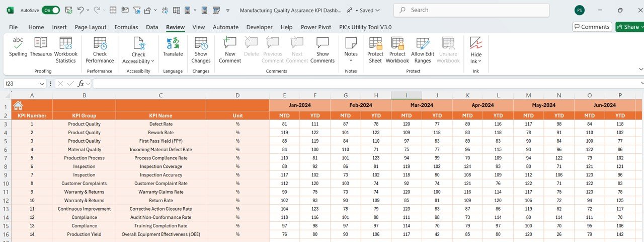Show Workbook Statistics
The width and height of the screenshot is (644, 242).
point(66,49)
